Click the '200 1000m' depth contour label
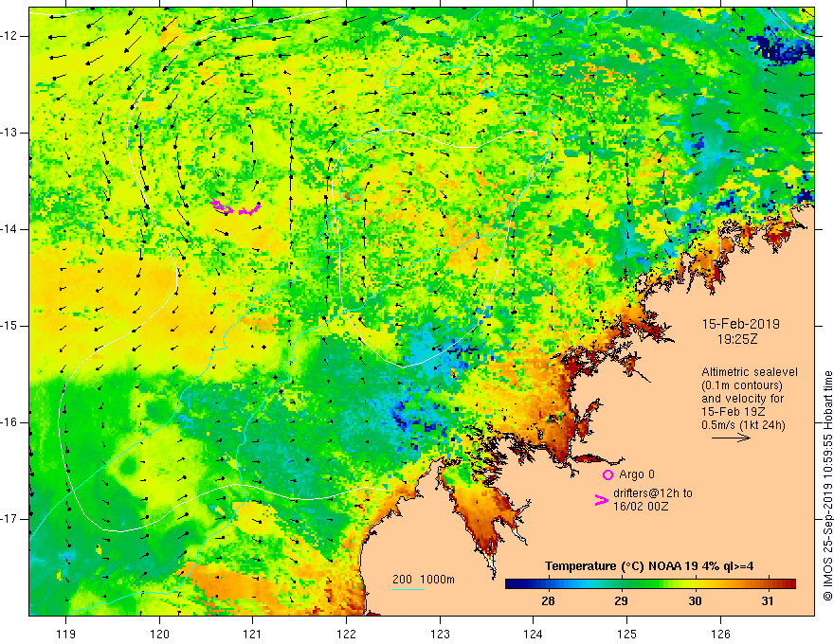Viewport: 834px width, 644px height. (x=424, y=580)
